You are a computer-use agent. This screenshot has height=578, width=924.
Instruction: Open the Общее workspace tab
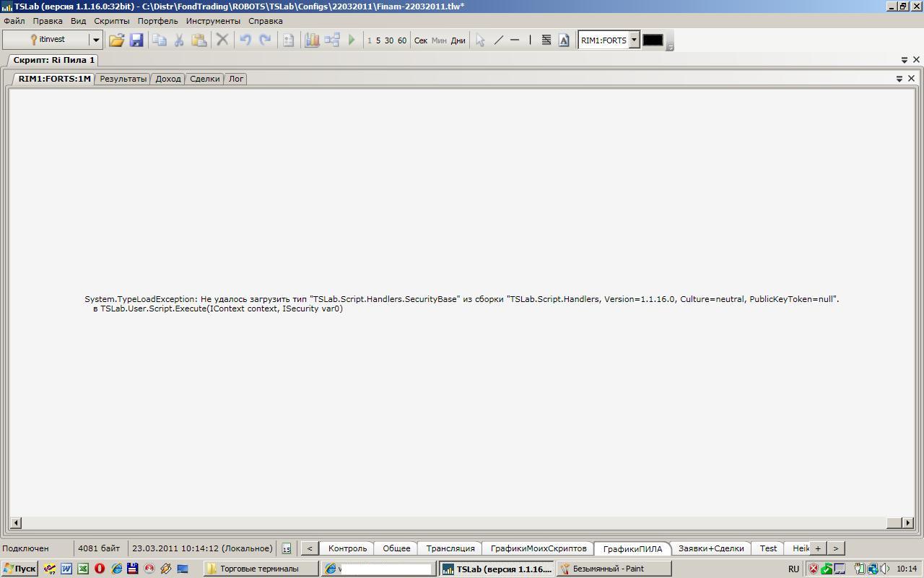click(396, 548)
